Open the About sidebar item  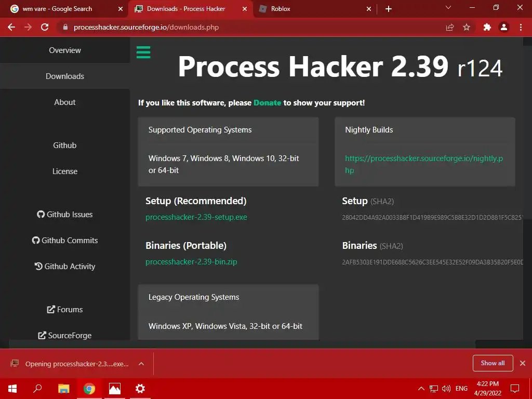pyautogui.click(x=65, y=102)
